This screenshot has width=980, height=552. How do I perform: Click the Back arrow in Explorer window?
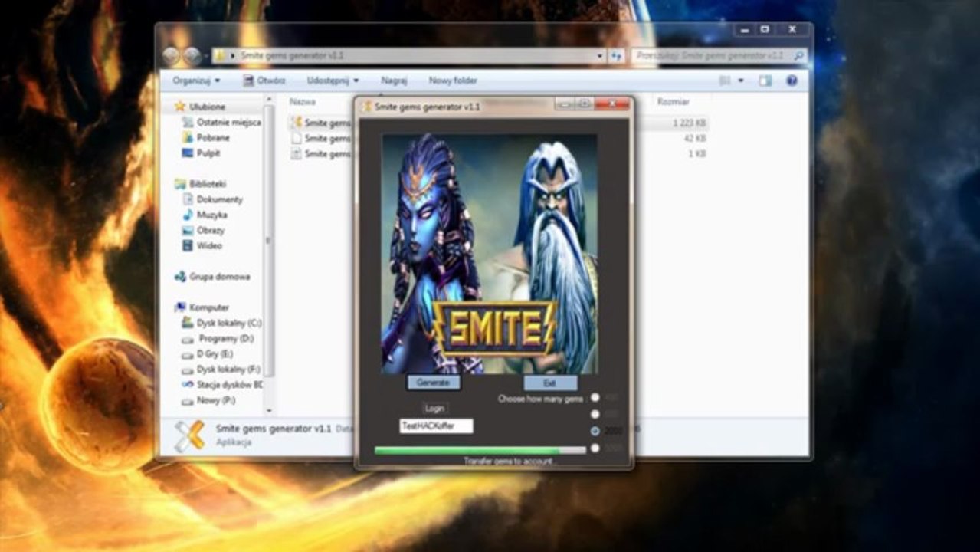point(172,56)
